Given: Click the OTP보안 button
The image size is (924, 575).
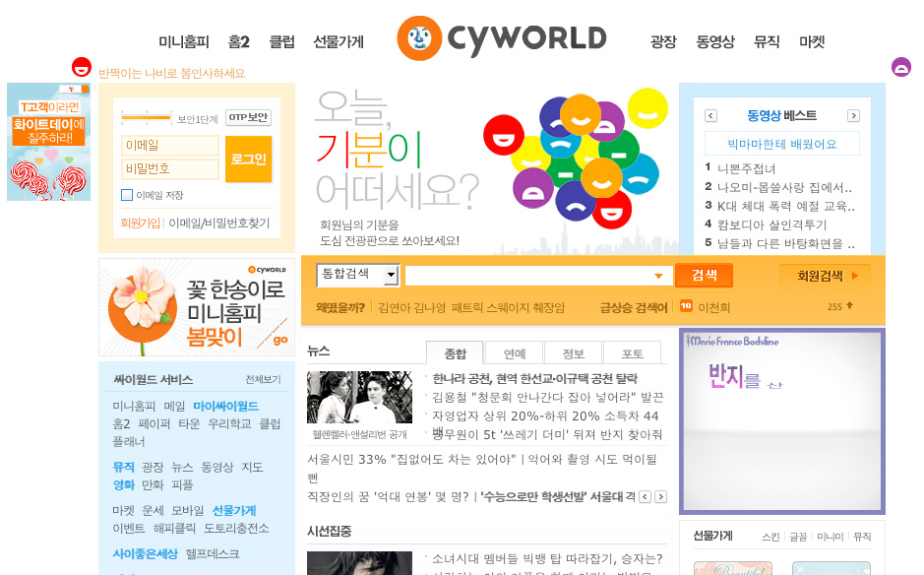Looking at the screenshot, I should 249,117.
